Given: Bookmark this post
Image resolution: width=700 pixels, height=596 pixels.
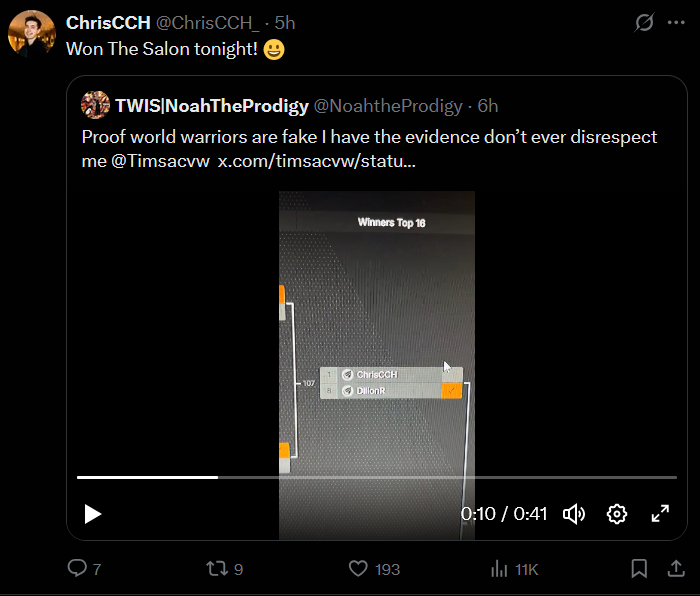Looking at the screenshot, I should (x=639, y=569).
